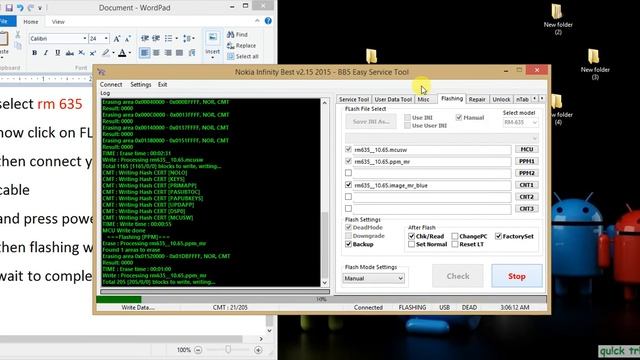Open the WordPad View ribbon tab

(58, 22)
